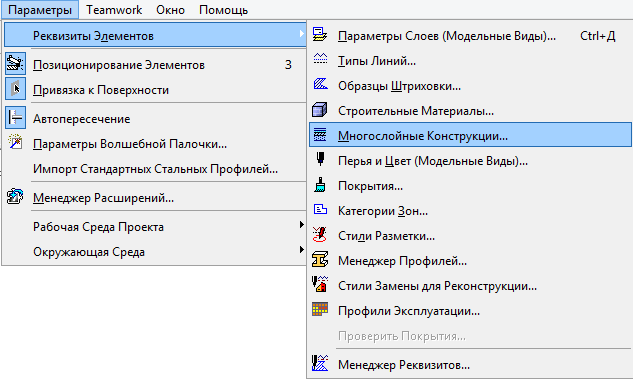
Task: Open Менеджер Профилей entry
Action: pos(470,261)
